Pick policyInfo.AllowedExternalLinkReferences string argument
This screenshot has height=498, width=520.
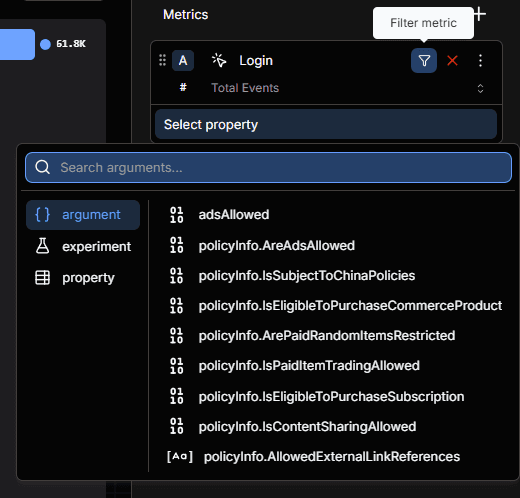(x=332, y=457)
